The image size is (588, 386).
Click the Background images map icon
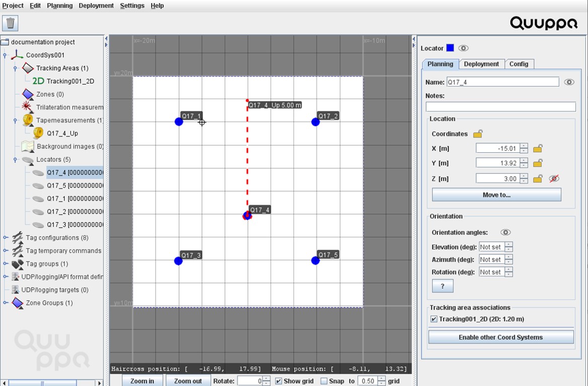[x=28, y=147]
